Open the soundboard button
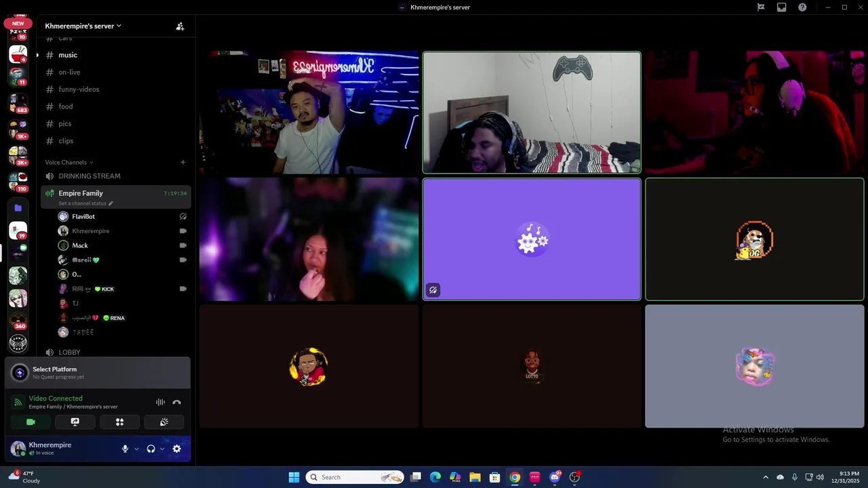The width and height of the screenshot is (868, 488). (164, 422)
